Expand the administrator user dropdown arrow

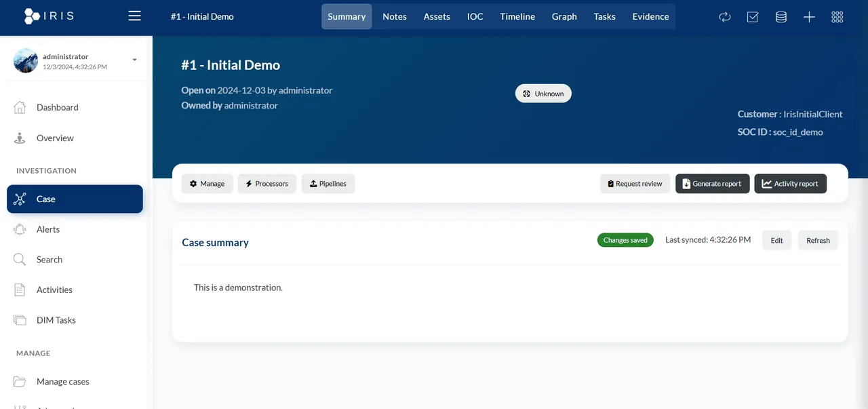click(134, 60)
